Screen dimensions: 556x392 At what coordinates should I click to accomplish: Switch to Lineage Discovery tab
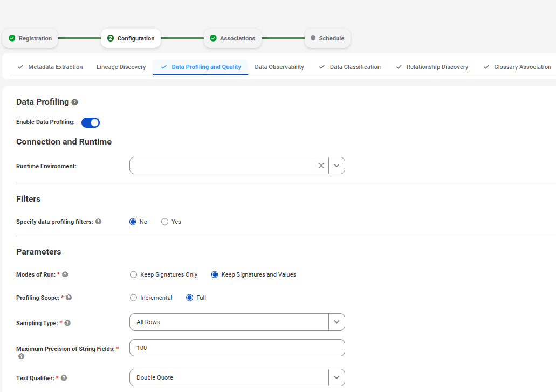point(121,67)
